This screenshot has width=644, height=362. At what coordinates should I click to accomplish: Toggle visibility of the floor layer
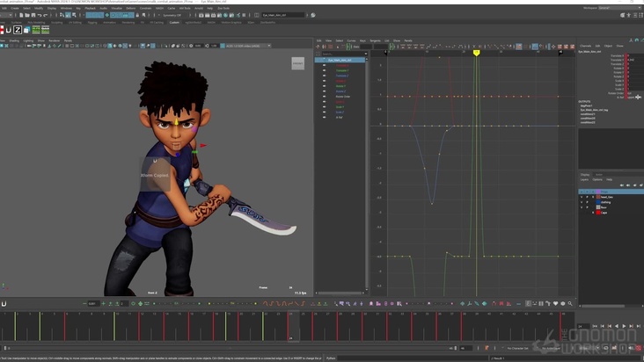[582, 207]
